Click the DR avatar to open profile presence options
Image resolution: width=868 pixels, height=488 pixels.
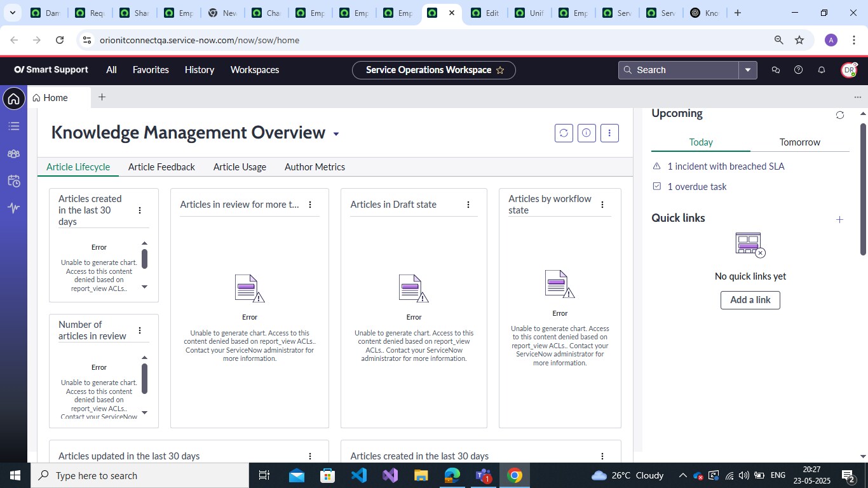coord(848,70)
